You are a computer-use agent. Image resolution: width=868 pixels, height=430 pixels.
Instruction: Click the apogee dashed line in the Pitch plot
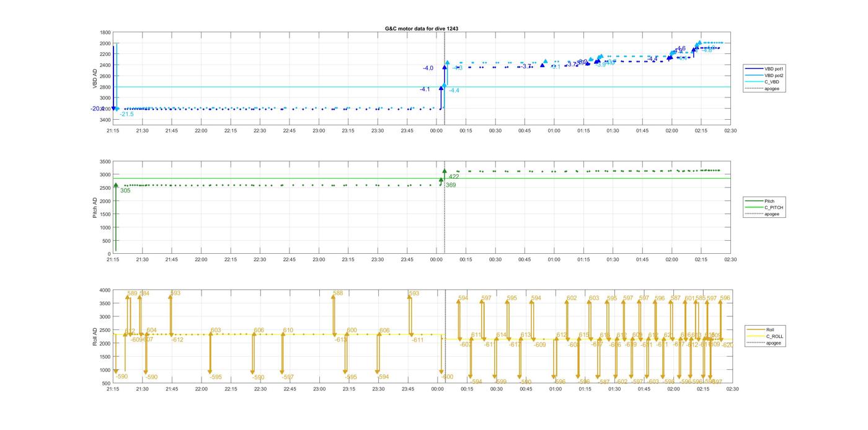(x=445, y=207)
